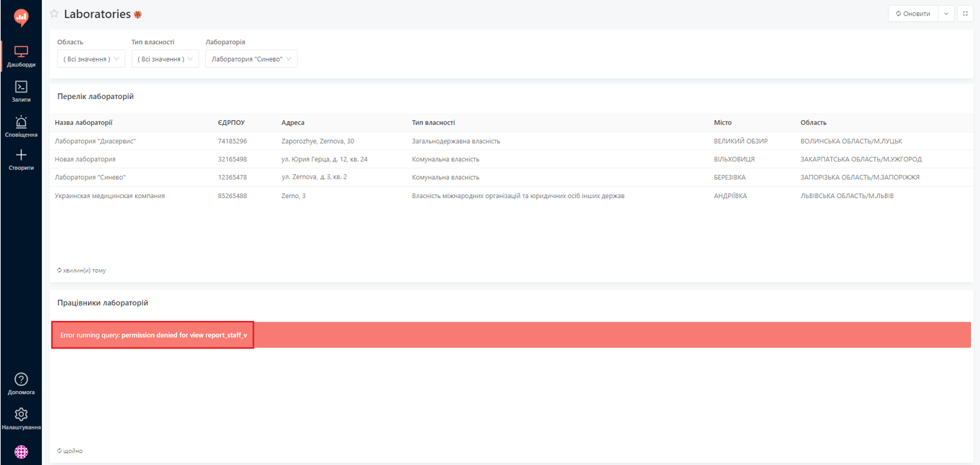This screenshot has width=980, height=465.
Task: Click the Перелік лабораторій widget title
Action: click(x=96, y=96)
